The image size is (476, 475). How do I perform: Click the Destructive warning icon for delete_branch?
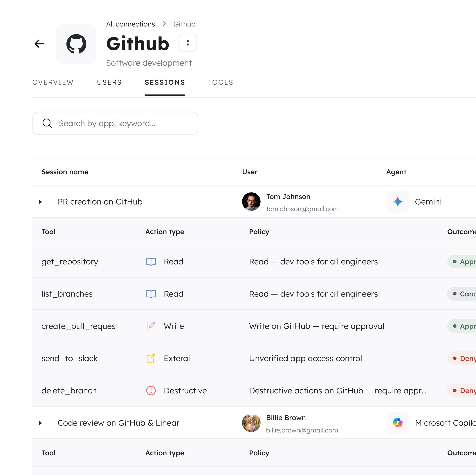click(x=151, y=391)
